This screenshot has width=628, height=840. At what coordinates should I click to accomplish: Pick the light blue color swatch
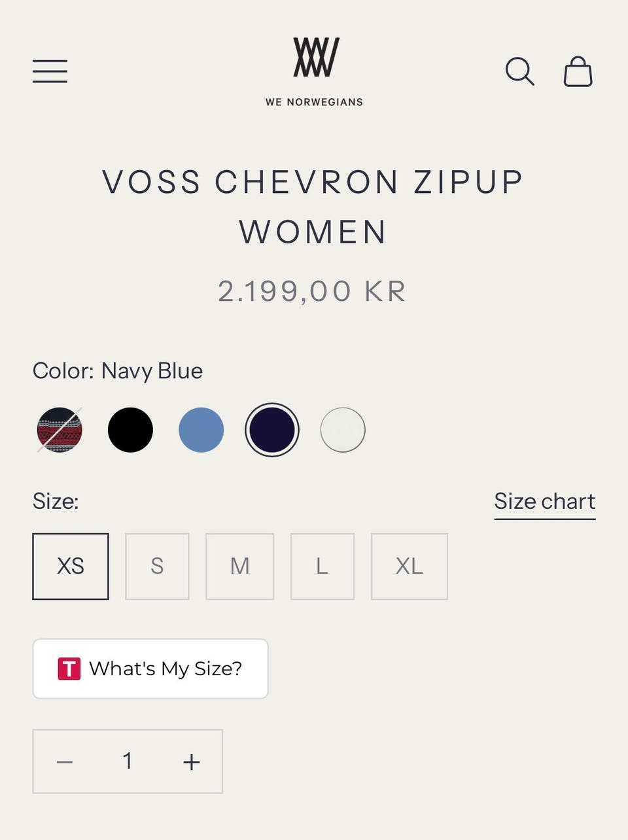coord(201,430)
